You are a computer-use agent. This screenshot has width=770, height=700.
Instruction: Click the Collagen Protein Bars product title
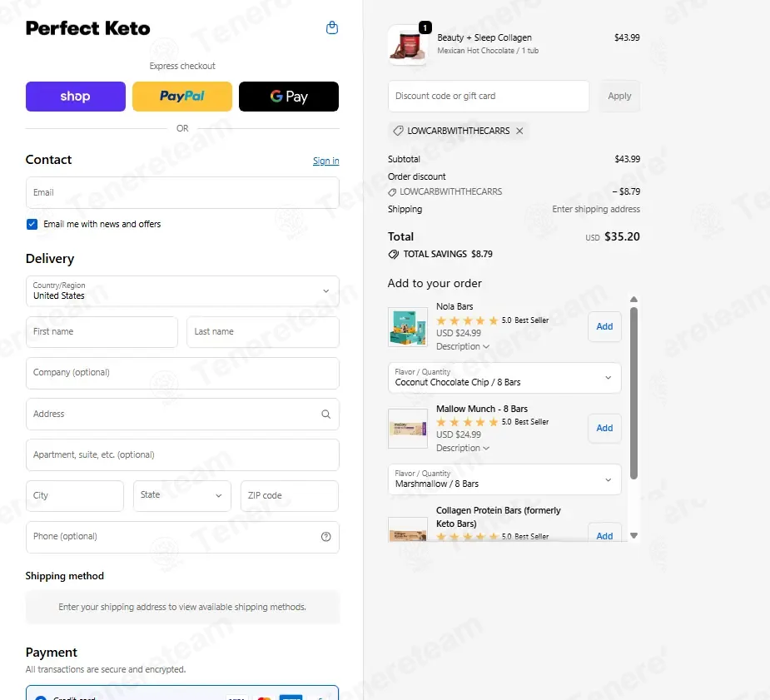point(498,517)
